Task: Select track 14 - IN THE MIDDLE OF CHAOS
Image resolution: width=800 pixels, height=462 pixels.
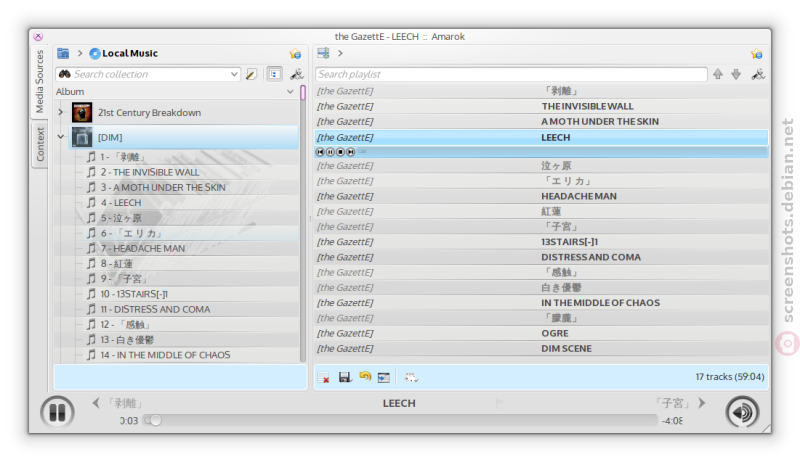Action: (x=165, y=355)
